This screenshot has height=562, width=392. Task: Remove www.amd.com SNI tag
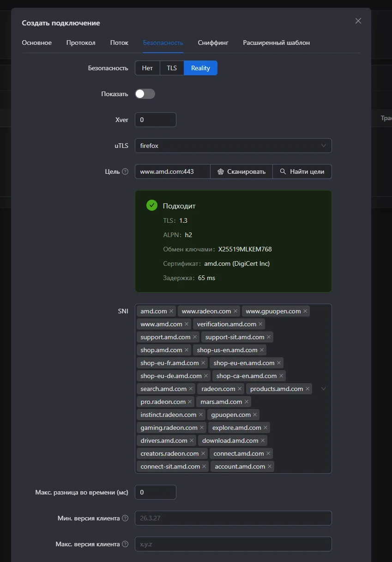pyautogui.click(x=187, y=324)
